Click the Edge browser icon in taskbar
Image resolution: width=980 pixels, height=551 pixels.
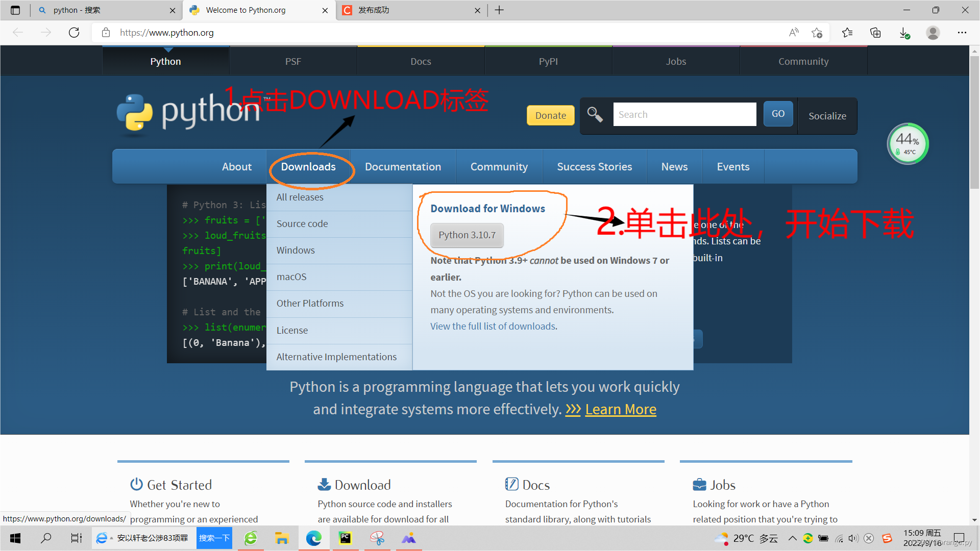tap(314, 538)
